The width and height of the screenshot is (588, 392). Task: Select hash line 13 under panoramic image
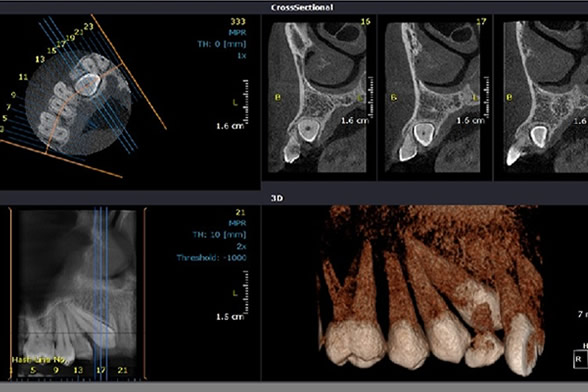tap(78, 371)
